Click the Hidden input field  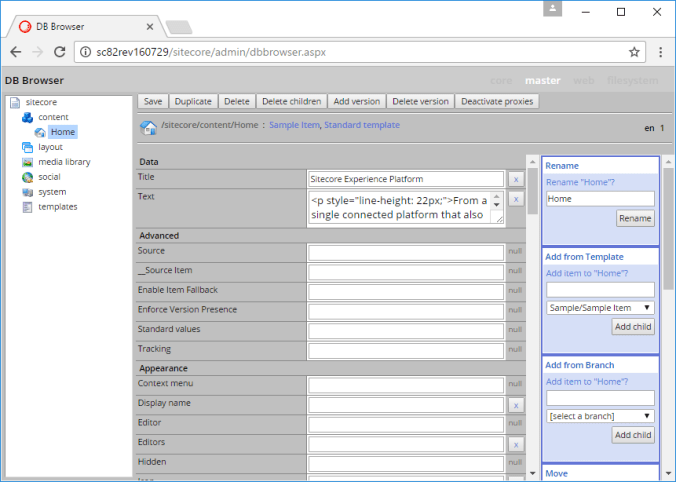coord(406,464)
